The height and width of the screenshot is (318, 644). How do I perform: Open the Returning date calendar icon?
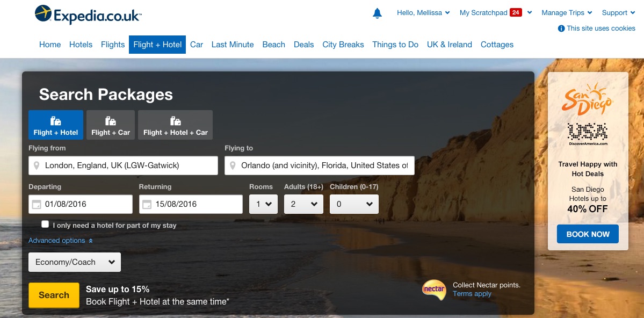point(147,204)
